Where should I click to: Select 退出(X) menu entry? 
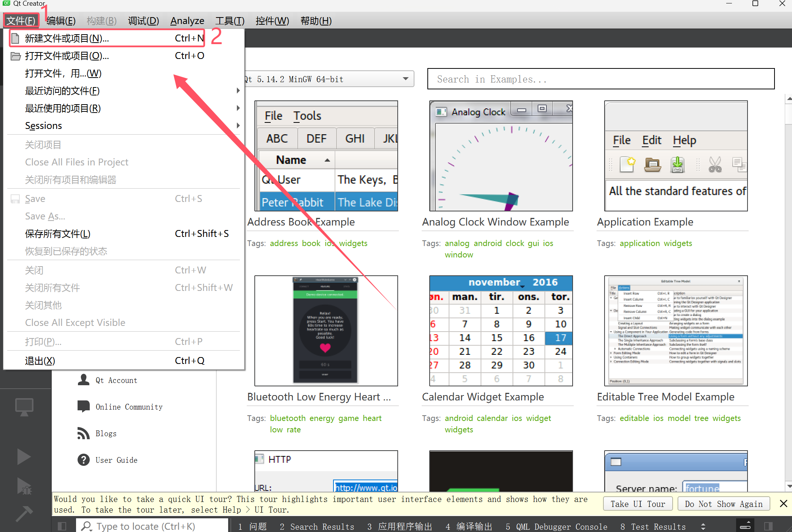click(x=124, y=361)
